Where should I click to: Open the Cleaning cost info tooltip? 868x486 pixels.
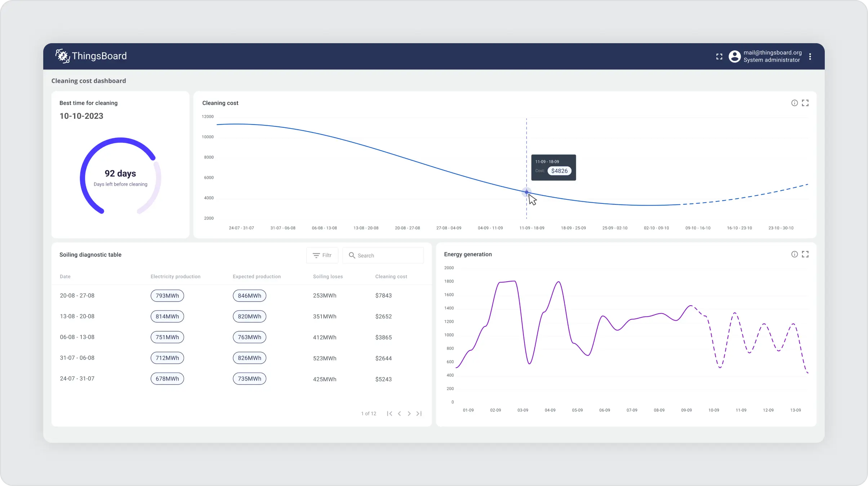pyautogui.click(x=794, y=103)
